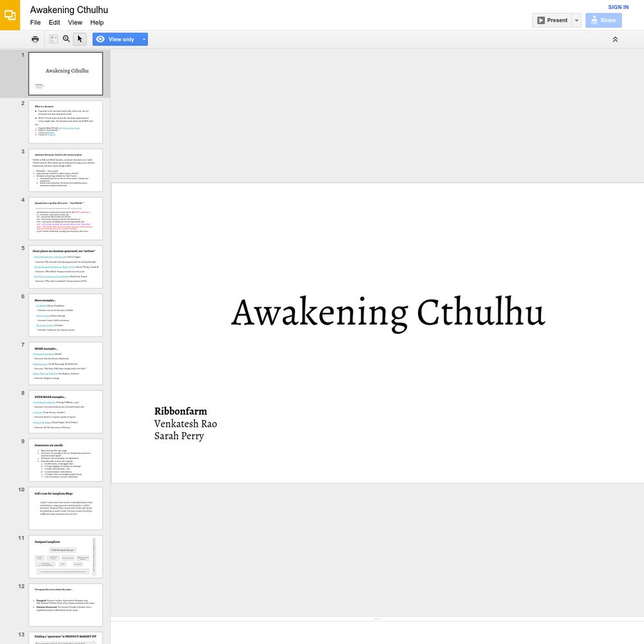Screen dimensions: 644x644
Task: Click the Awakening Cthulhu document title
Action: pyautogui.click(x=69, y=10)
